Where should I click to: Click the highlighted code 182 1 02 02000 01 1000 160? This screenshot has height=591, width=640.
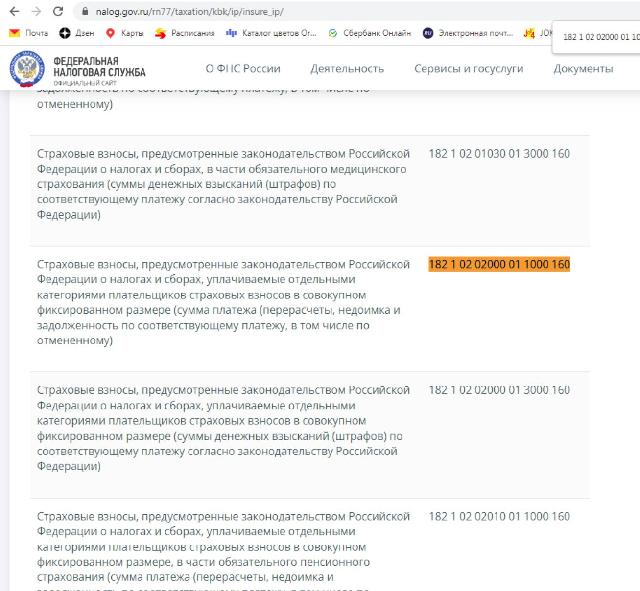(499, 264)
